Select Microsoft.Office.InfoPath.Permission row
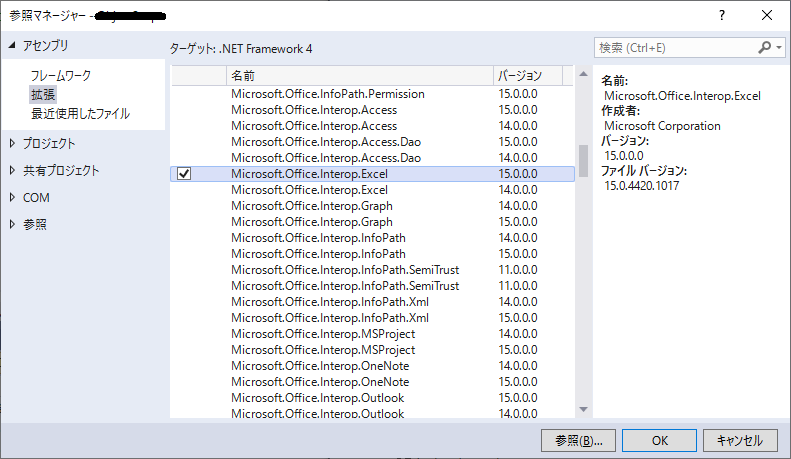The width and height of the screenshot is (791, 459). coord(372,94)
